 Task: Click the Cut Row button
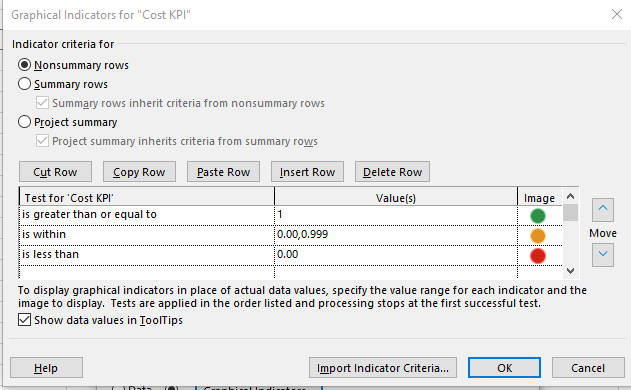(55, 172)
